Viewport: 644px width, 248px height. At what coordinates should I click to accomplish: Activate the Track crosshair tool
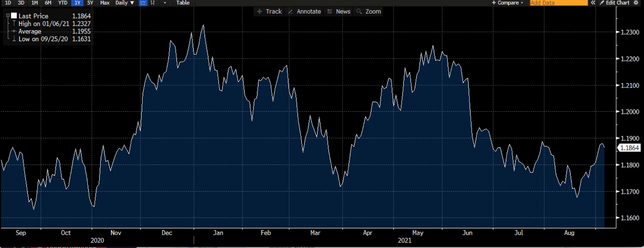point(269,12)
